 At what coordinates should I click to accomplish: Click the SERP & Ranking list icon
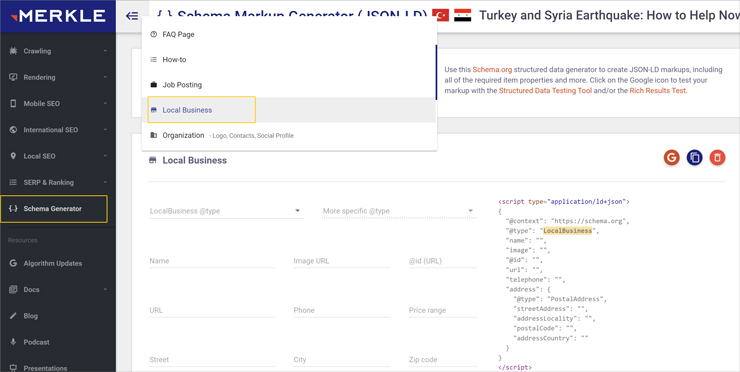(x=13, y=182)
